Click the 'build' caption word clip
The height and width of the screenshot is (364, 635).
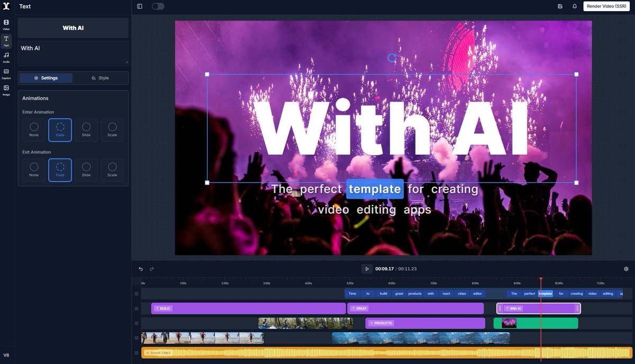(384, 294)
